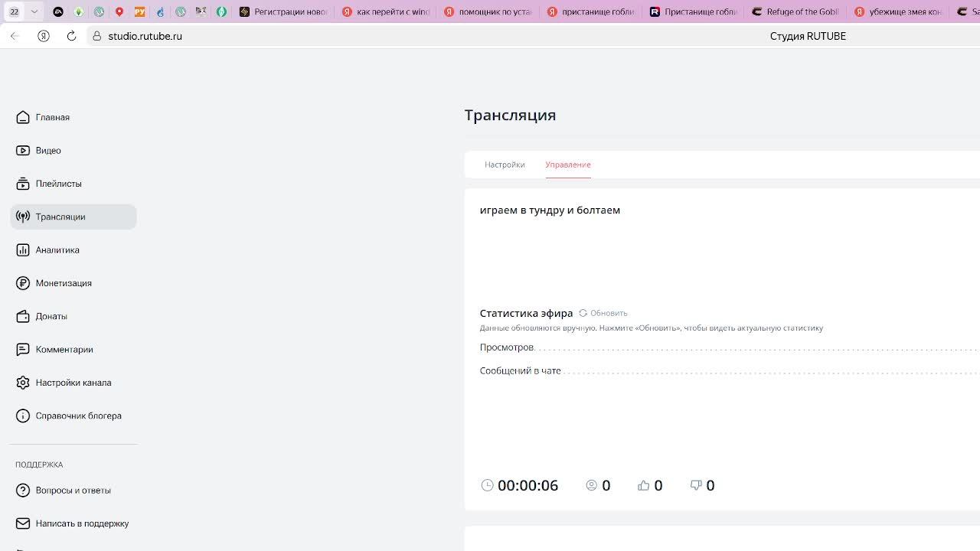Switch to как перейти с wind browser tab
Screen dimensions: 980x551
pyautogui.click(x=386, y=11)
